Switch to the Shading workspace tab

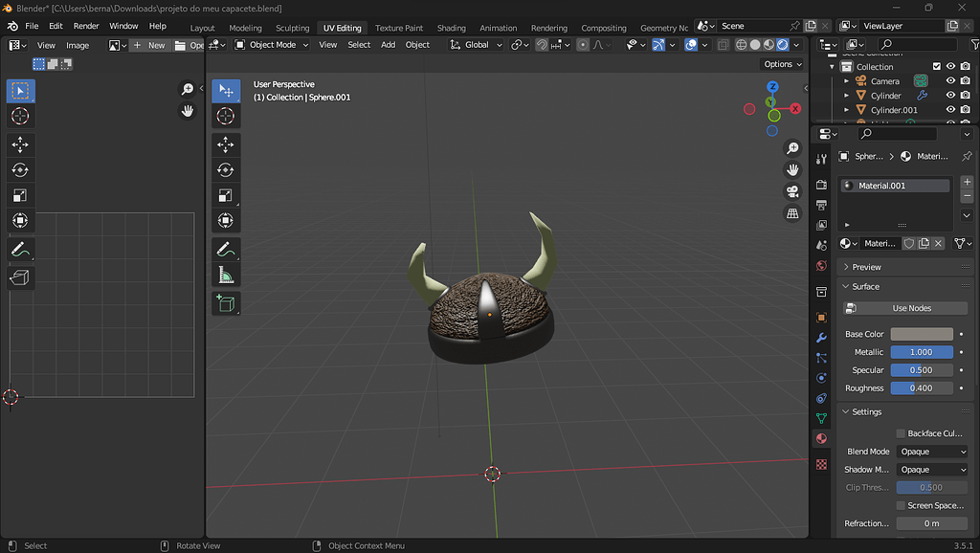click(451, 28)
